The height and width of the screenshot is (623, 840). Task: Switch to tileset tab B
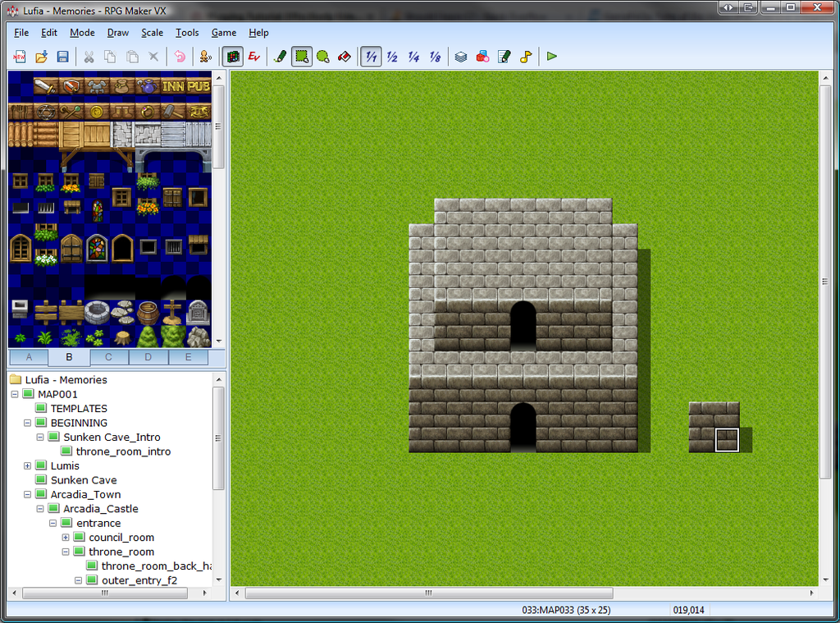click(x=69, y=357)
